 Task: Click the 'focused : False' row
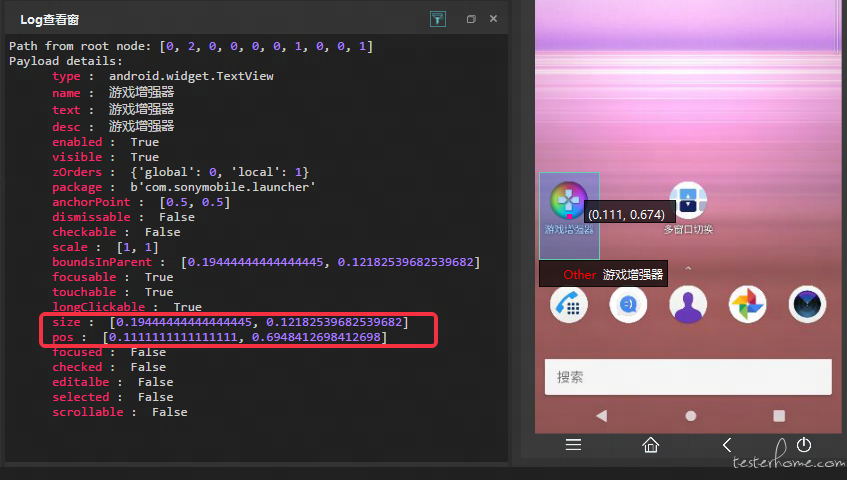tap(109, 352)
